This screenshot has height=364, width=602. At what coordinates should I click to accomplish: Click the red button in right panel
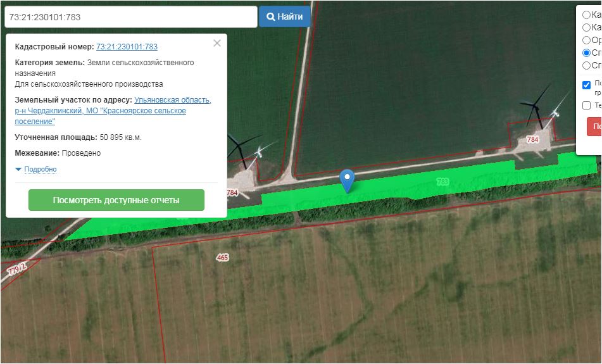tap(594, 126)
